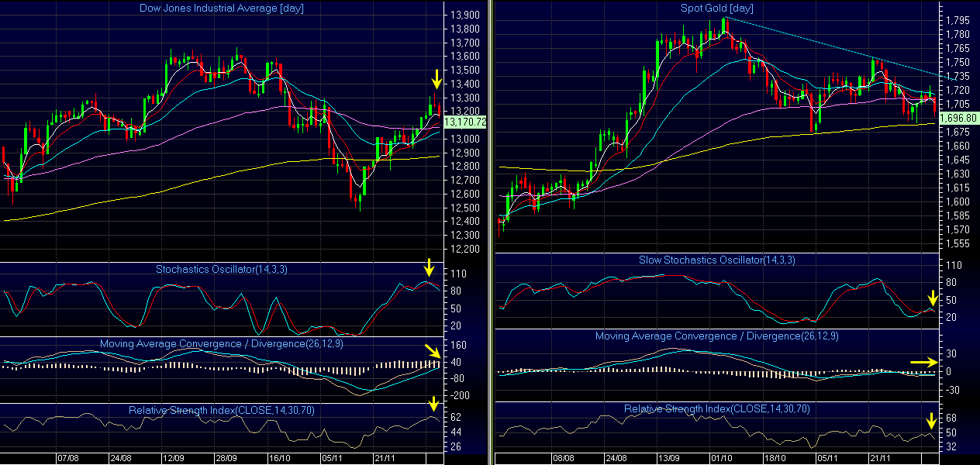The width and height of the screenshot is (980, 465).
Task: Click the 110 level on Dow stochastics axis
Action: pos(458,274)
